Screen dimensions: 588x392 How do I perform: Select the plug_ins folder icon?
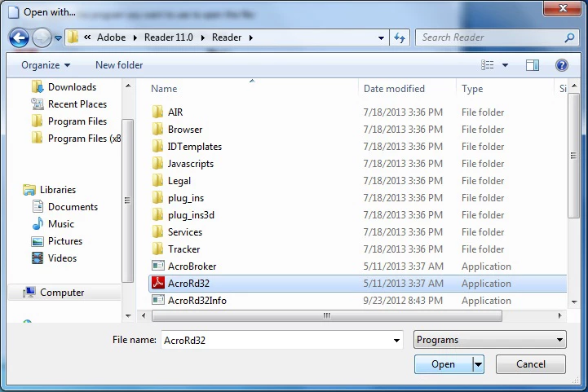click(158, 197)
